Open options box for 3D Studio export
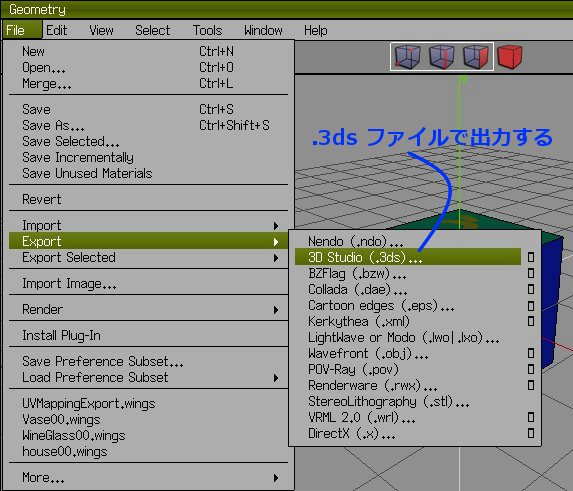Screen dimensions: 573x491 coord(531,257)
